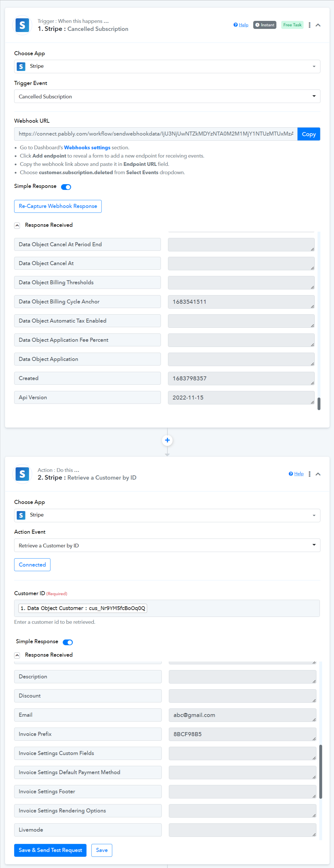Screen dimensions: 334x868
Task: Toggle Simple Response in action step
Action: 68,642
